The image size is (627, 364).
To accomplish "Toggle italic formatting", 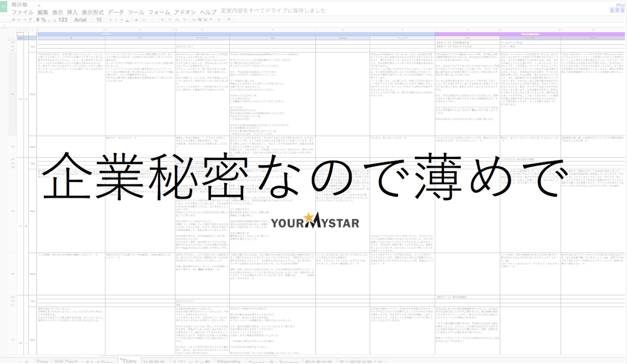I will (116, 20).
